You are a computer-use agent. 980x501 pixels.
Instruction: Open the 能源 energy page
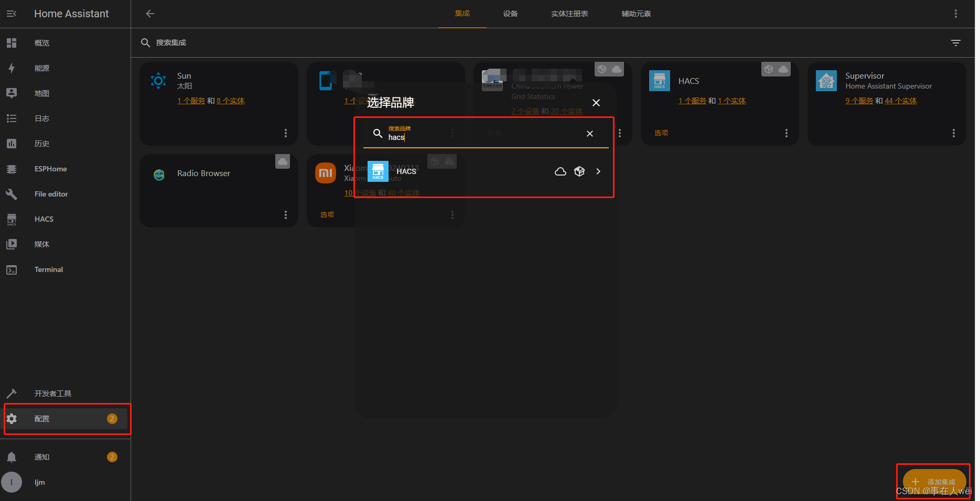65,68
